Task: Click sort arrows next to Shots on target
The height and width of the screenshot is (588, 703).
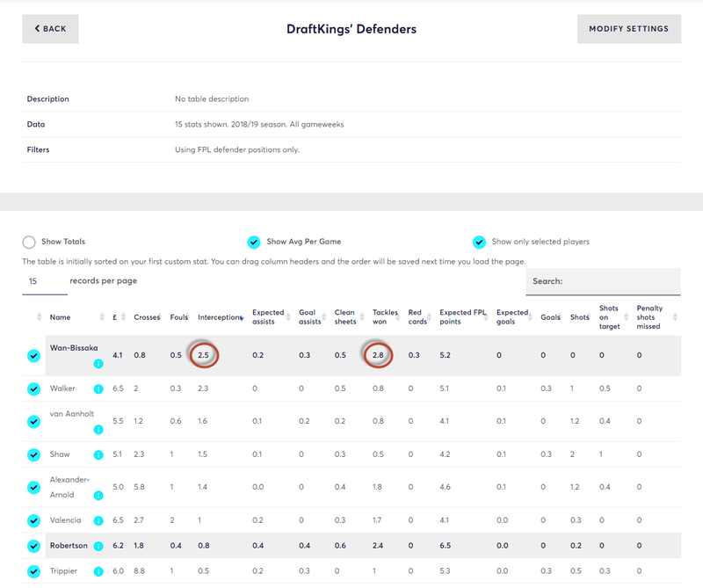Action: [627, 317]
